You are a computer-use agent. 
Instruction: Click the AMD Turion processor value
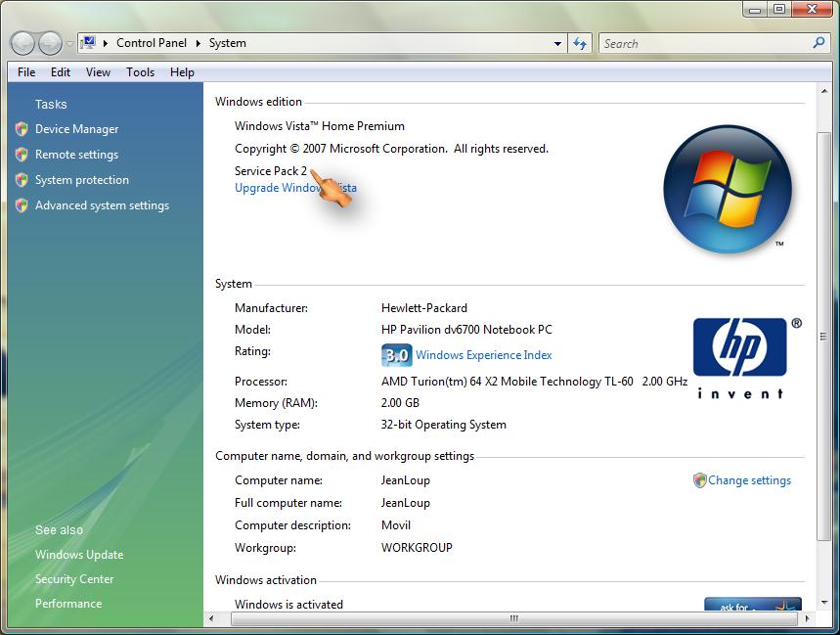(x=534, y=382)
